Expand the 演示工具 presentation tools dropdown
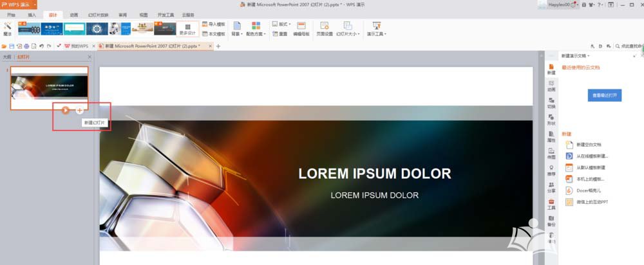 click(x=377, y=34)
